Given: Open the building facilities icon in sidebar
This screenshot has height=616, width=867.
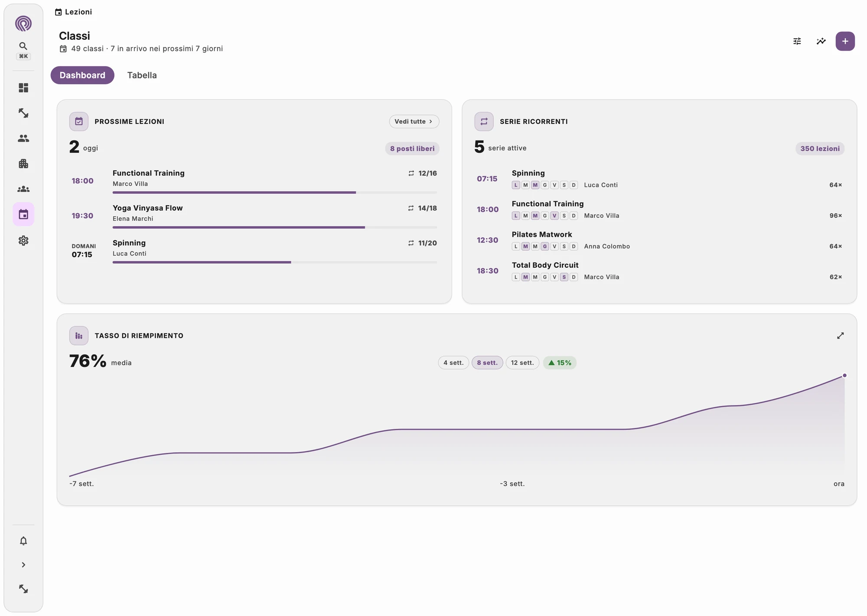Looking at the screenshot, I should [x=23, y=164].
